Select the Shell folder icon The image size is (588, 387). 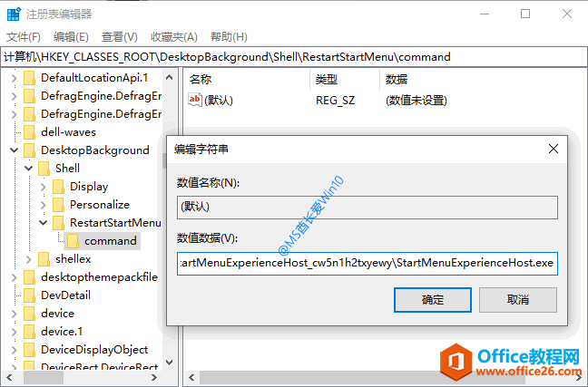(44, 169)
